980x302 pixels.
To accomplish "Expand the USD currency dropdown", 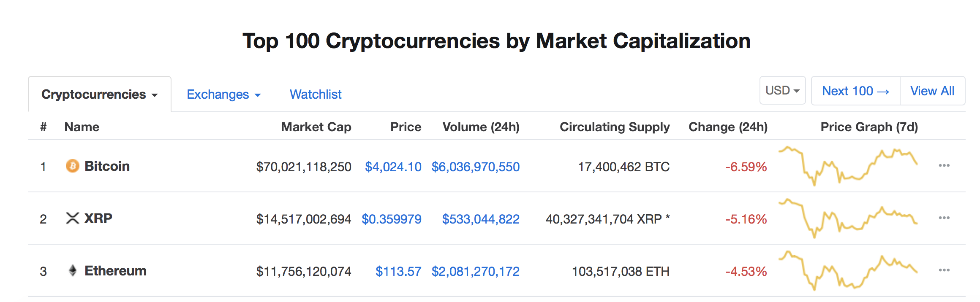I will tap(783, 91).
